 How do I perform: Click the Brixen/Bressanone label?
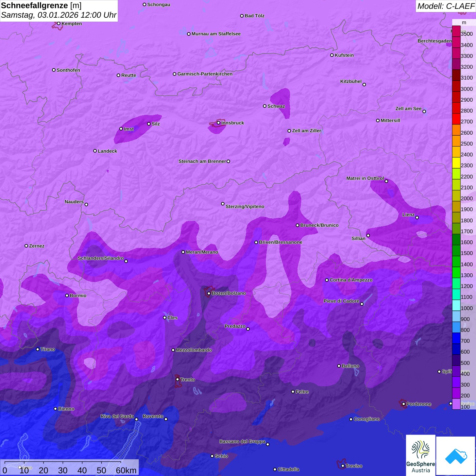click(280, 242)
